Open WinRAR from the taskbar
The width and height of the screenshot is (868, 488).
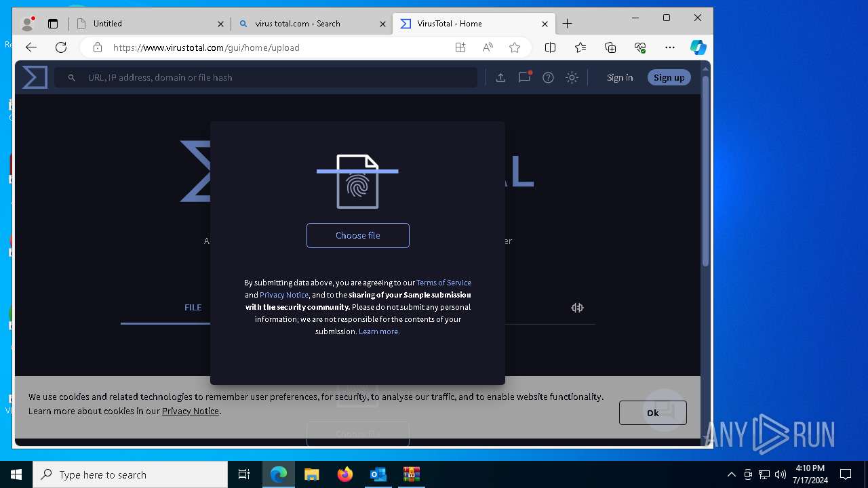coord(411,474)
